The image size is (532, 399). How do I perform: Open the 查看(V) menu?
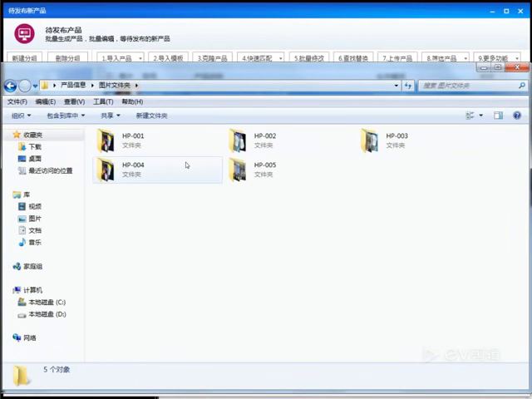[x=74, y=101]
